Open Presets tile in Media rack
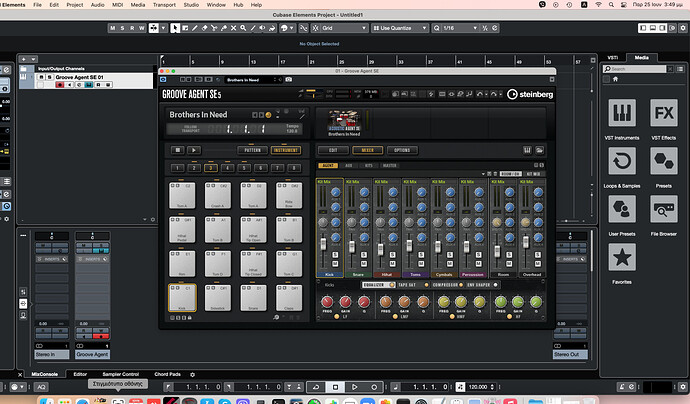 click(x=664, y=161)
